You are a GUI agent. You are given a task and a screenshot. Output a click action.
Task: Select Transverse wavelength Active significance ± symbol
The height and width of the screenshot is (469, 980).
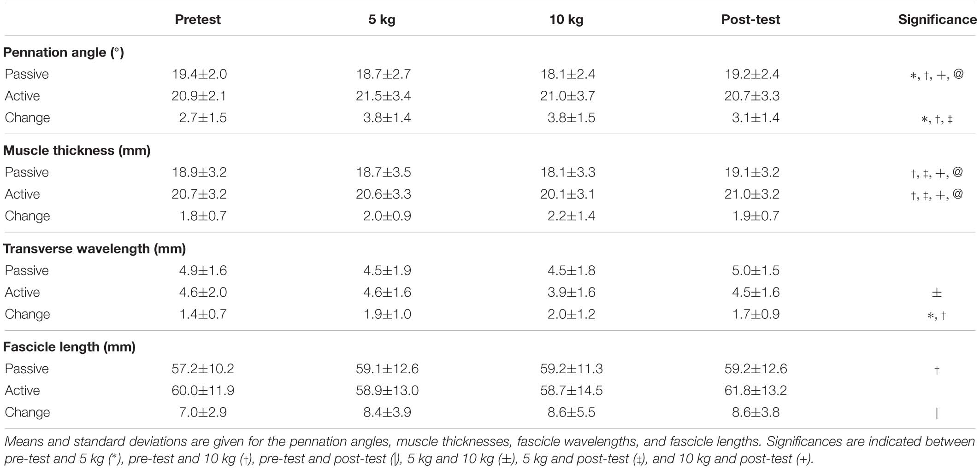[937, 293]
